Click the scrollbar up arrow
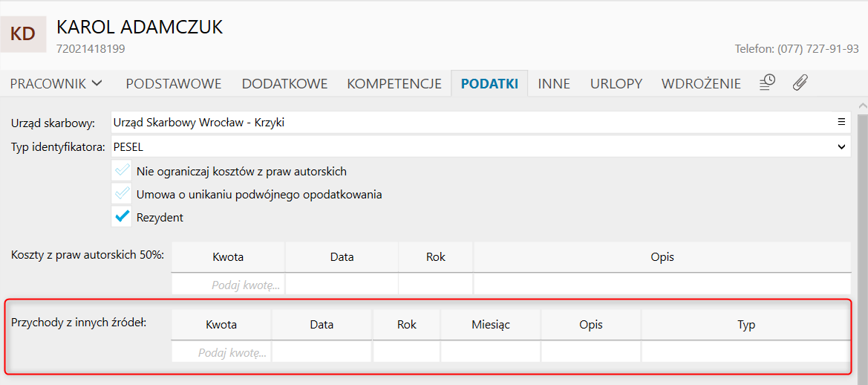The width and height of the screenshot is (868, 385). pos(861,106)
